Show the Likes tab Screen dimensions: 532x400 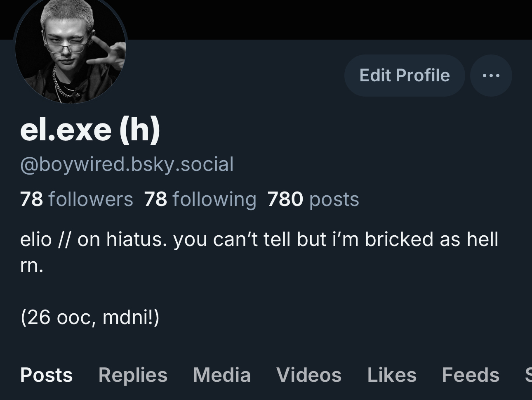click(x=392, y=375)
